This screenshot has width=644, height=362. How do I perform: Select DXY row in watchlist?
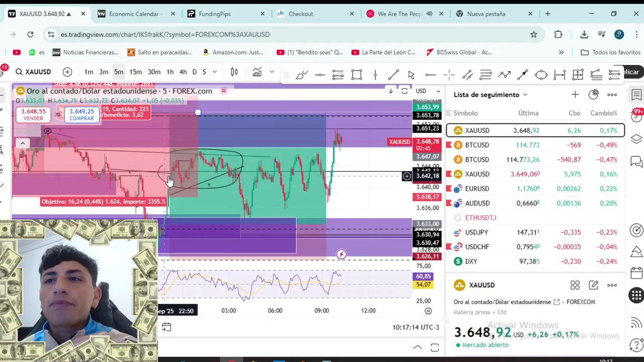pyautogui.click(x=535, y=261)
